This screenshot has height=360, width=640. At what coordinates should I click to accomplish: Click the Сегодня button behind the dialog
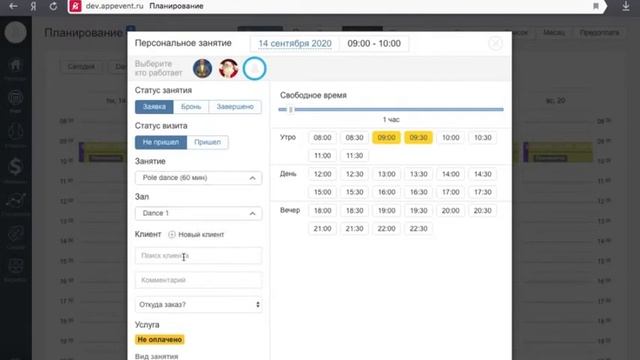pyautogui.click(x=81, y=67)
